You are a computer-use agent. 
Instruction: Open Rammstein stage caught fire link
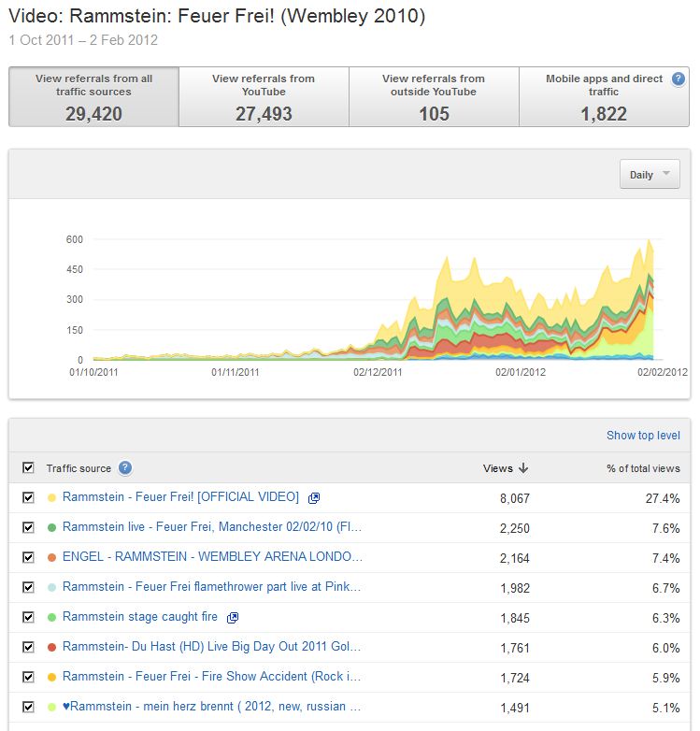point(140,617)
